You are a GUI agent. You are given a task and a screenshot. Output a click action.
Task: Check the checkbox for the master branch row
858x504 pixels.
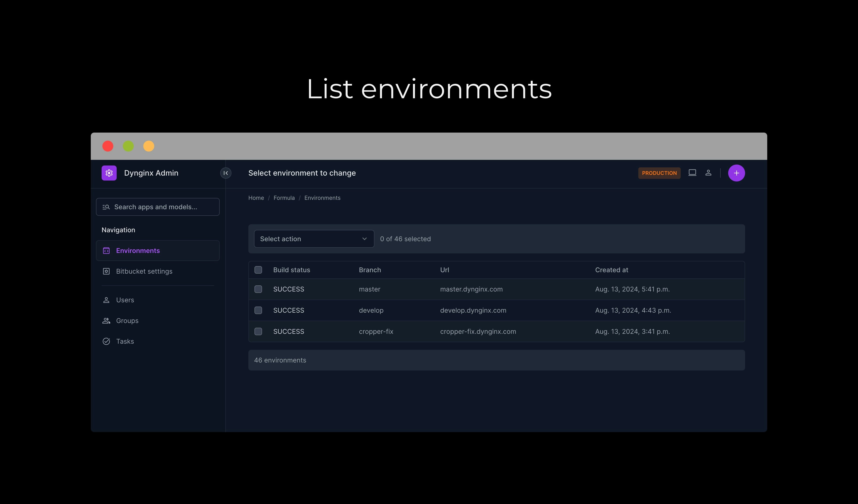258,289
